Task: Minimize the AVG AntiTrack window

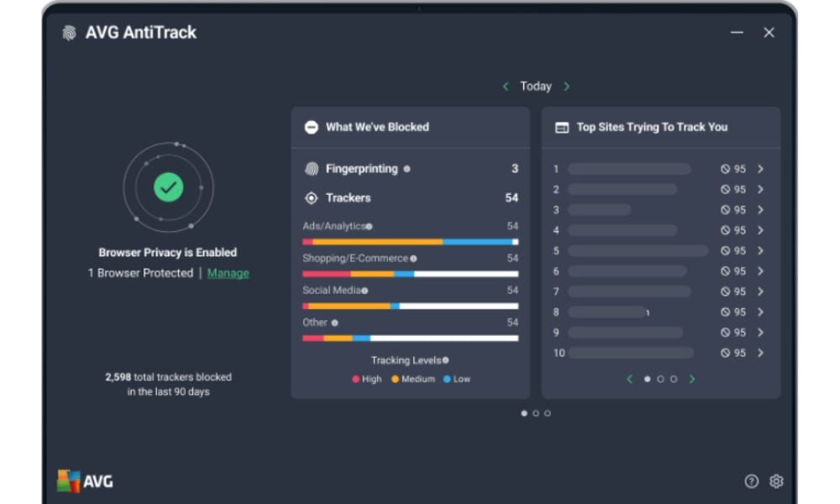Action: point(738,33)
